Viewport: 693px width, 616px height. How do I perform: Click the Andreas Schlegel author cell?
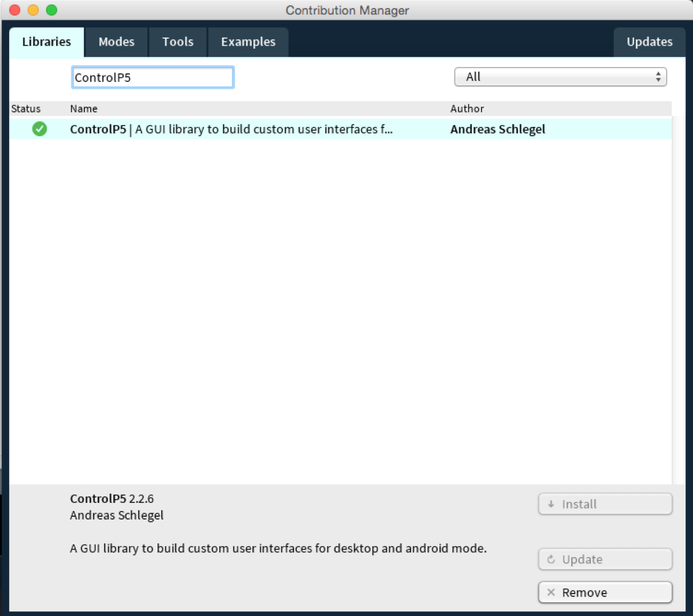click(x=498, y=129)
